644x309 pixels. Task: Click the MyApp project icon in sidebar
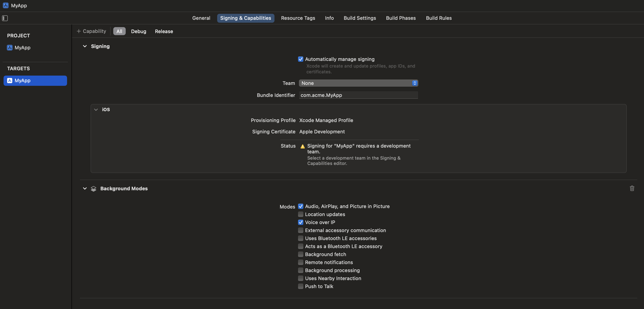10,48
